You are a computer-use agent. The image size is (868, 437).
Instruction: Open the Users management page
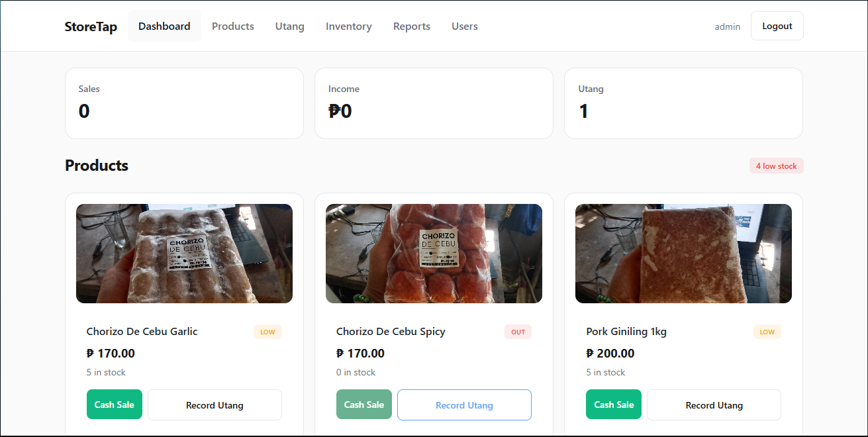coord(464,26)
